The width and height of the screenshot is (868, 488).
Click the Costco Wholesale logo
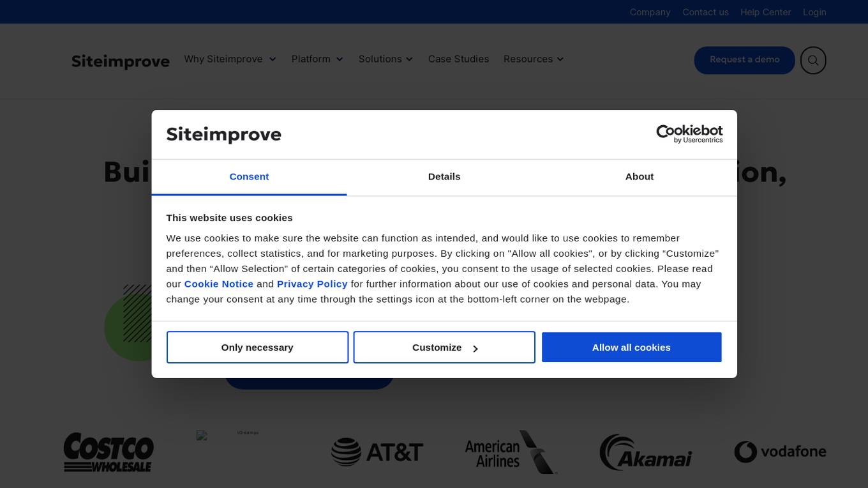coord(108,452)
